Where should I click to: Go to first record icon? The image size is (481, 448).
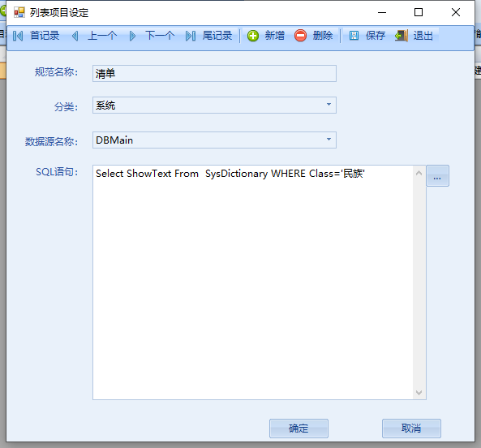(18, 36)
